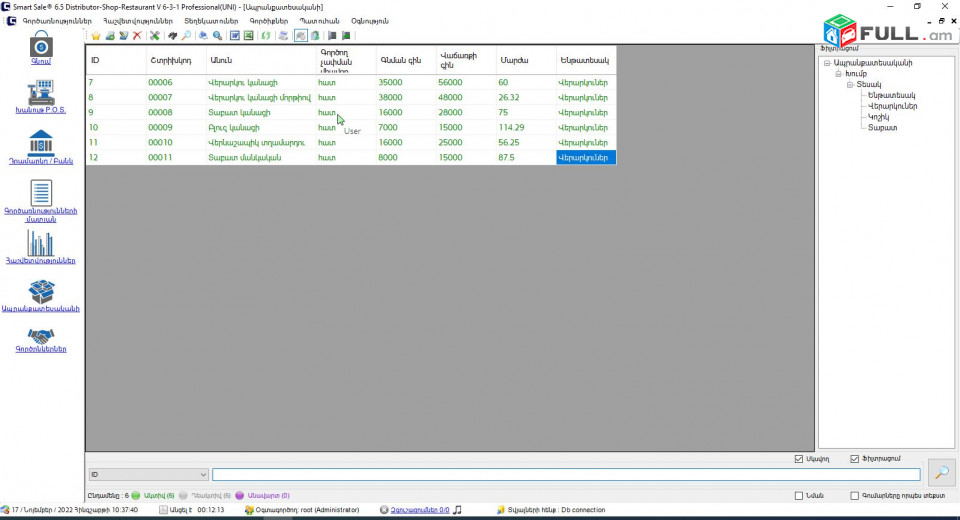Screen dimensions: 960x520
Task: Collapse the Ապրանքատեսականի tree root node
Action: click(x=827, y=63)
